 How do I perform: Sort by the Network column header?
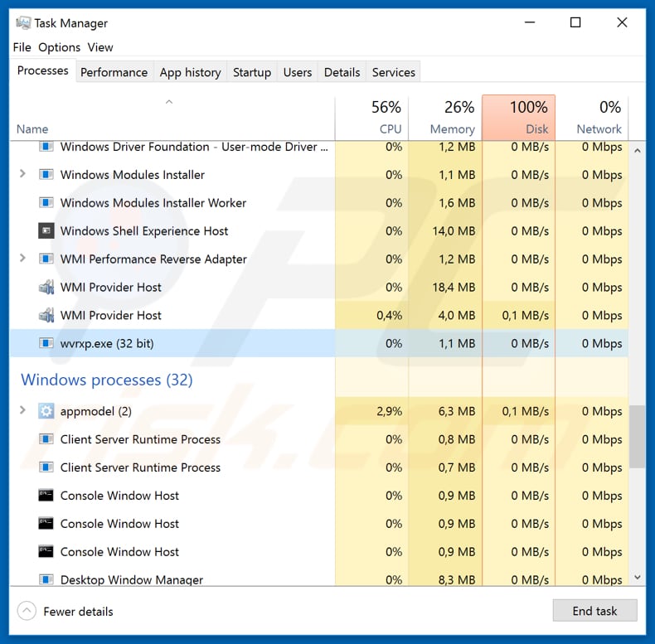(x=592, y=118)
